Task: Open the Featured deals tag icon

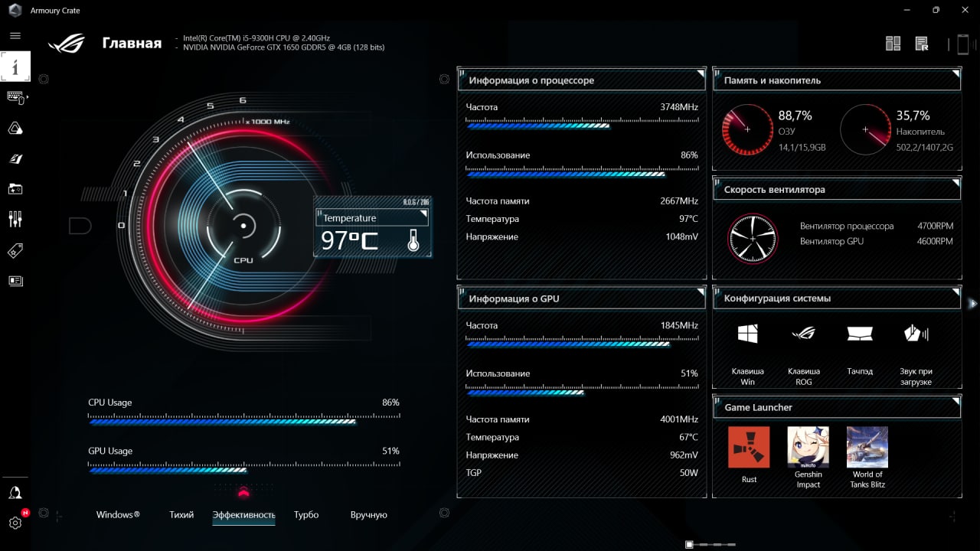Action: point(15,250)
